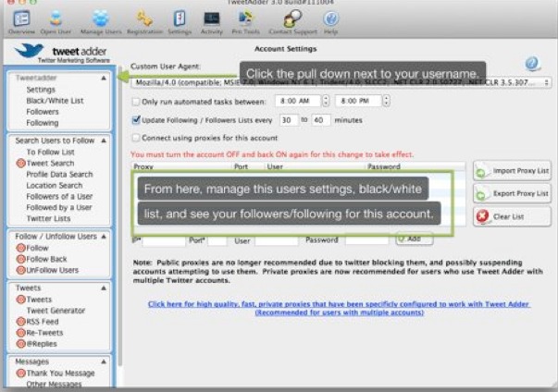Open Followers of a User
The height and width of the screenshot is (392, 558).
pyautogui.click(x=59, y=196)
